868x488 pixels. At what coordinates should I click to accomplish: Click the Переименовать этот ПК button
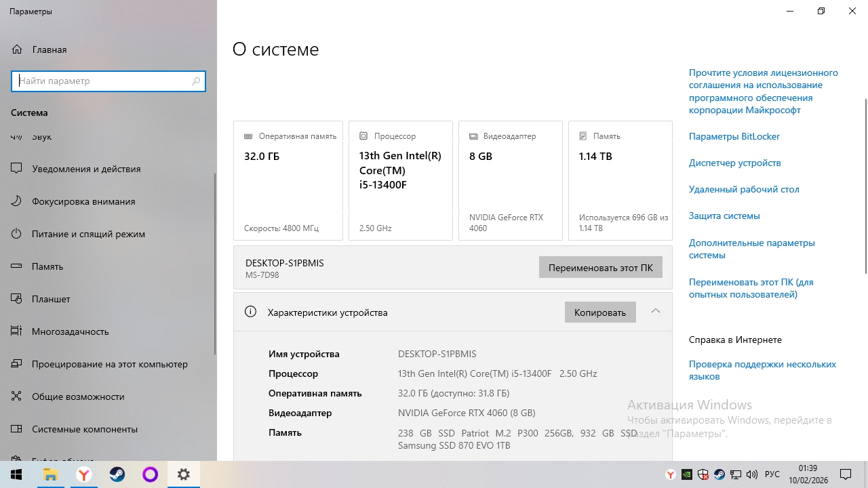(x=601, y=267)
